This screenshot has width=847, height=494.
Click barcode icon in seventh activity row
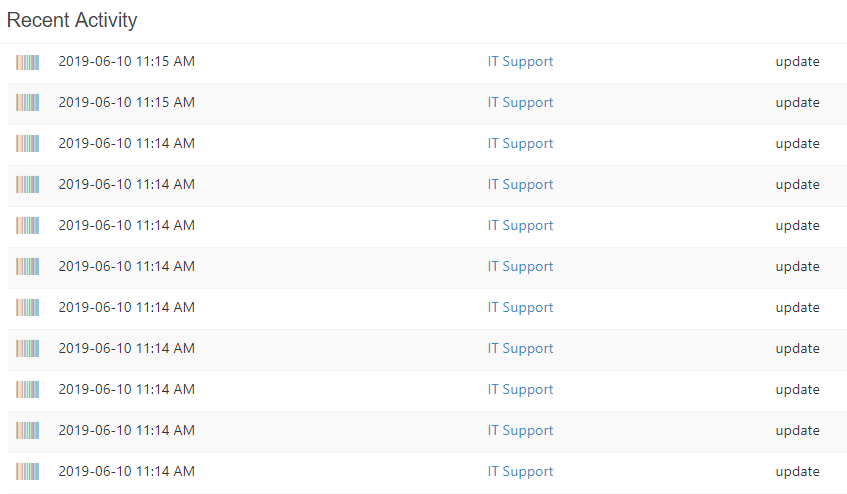pyautogui.click(x=28, y=307)
